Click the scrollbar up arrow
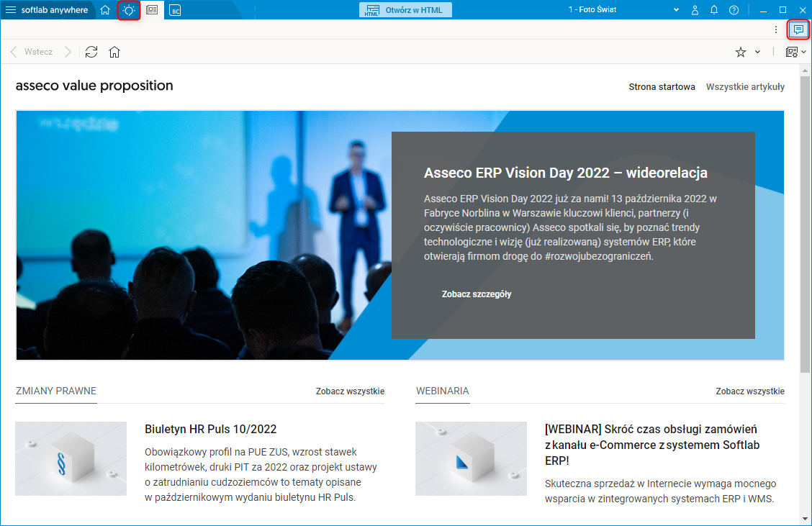812x526 pixels. tap(805, 71)
